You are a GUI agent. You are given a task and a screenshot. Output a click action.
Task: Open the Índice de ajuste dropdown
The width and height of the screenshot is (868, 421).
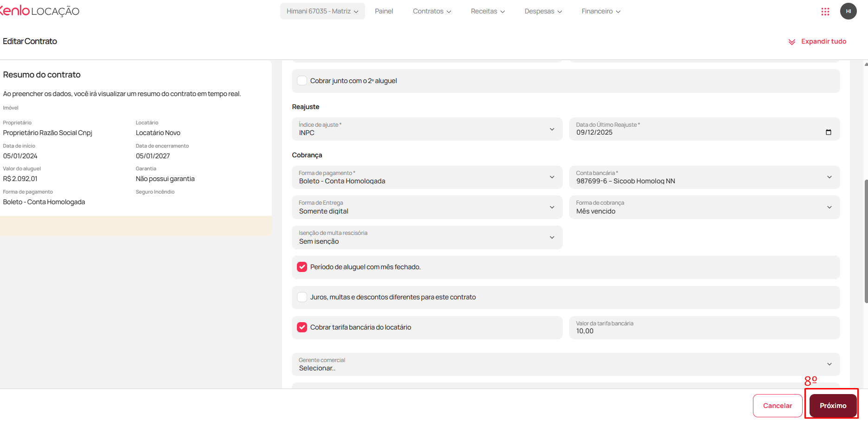427,129
